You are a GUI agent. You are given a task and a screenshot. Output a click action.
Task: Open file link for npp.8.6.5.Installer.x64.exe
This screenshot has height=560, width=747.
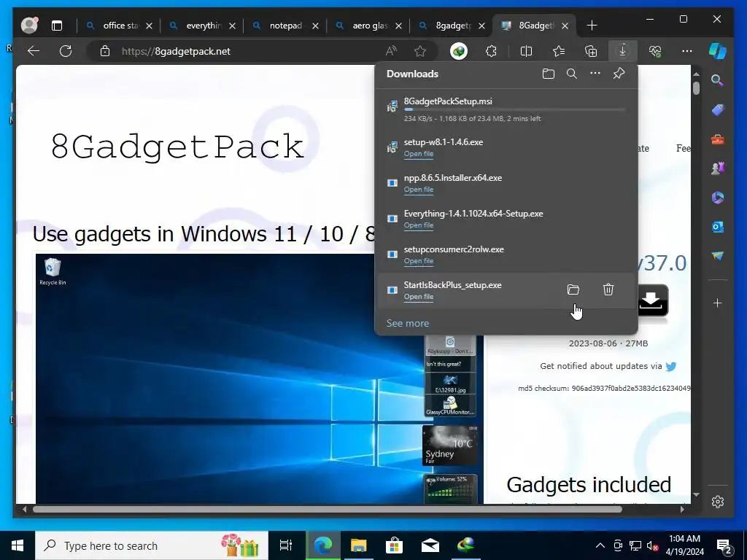(419, 190)
